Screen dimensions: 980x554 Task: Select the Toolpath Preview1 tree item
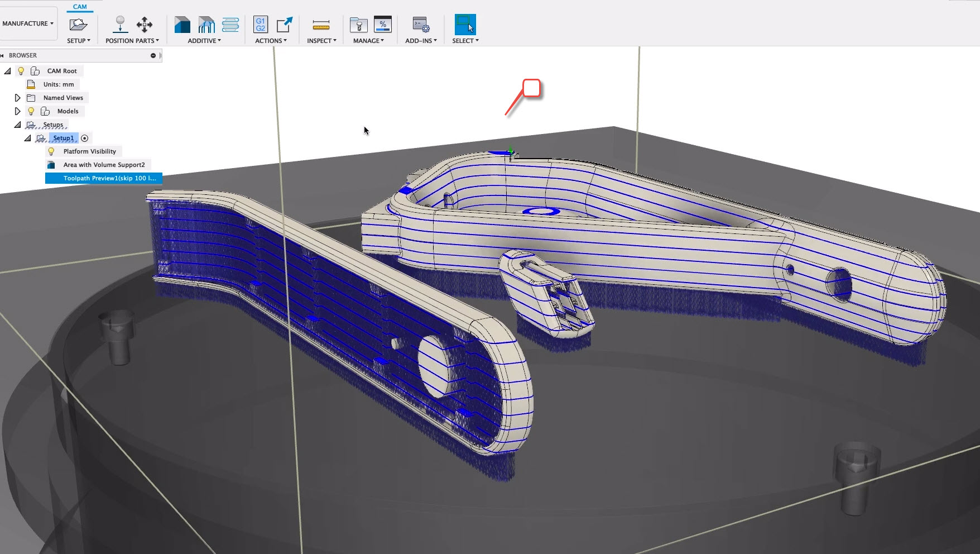click(104, 178)
